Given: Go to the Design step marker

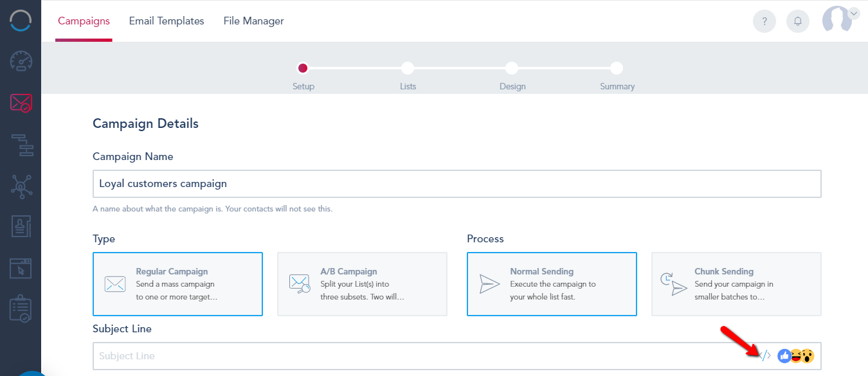Looking at the screenshot, I should click(512, 68).
